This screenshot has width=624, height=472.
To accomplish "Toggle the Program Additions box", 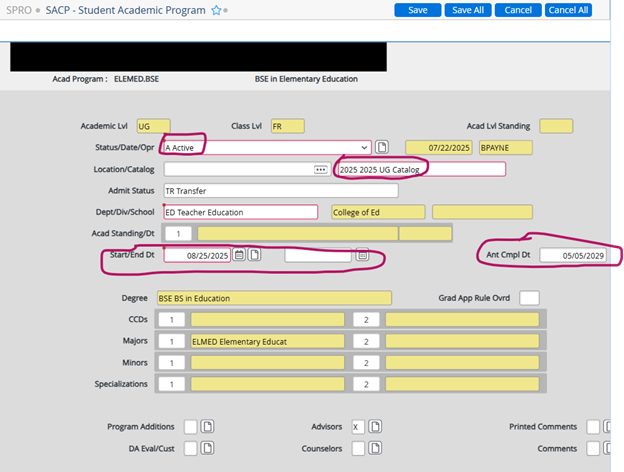I will (x=191, y=427).
